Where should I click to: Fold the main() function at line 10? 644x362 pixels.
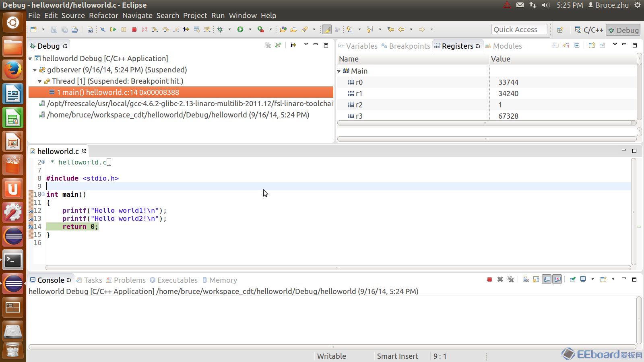(x=43, y=194)
